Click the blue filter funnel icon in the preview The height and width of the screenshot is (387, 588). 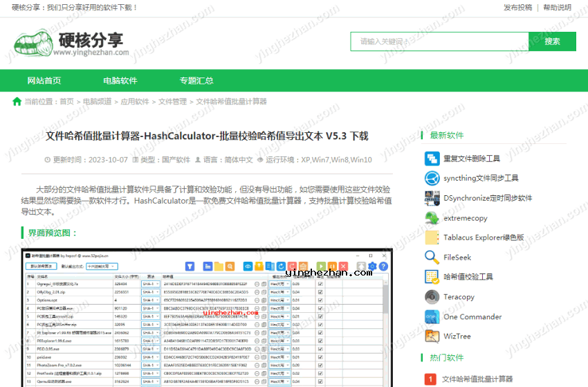(x=190, y=266)
